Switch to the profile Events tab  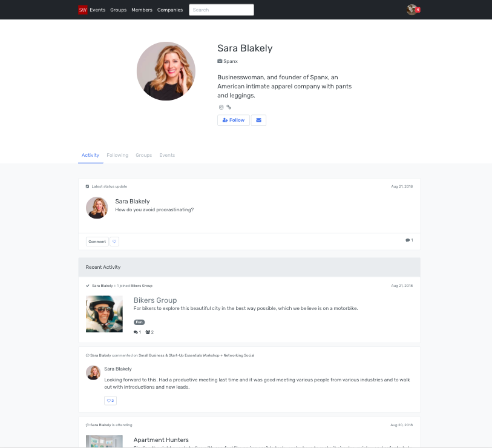click(167, 155)
